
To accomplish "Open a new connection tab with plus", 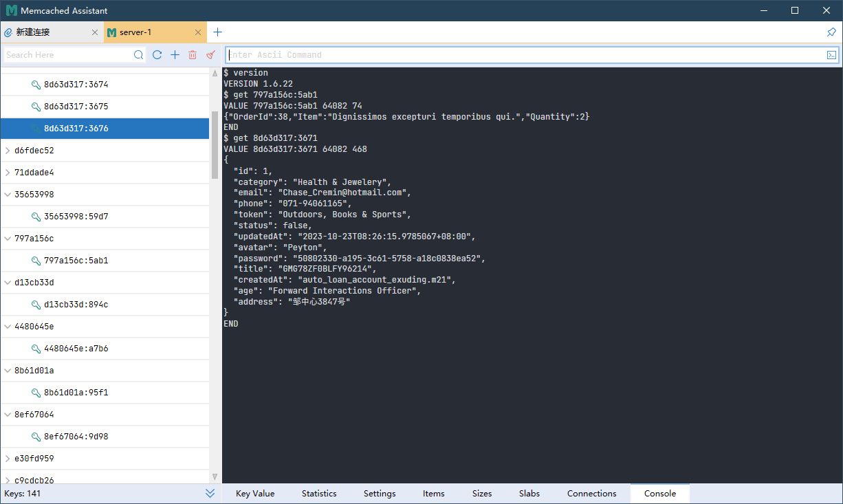I will tap(217, 32).
